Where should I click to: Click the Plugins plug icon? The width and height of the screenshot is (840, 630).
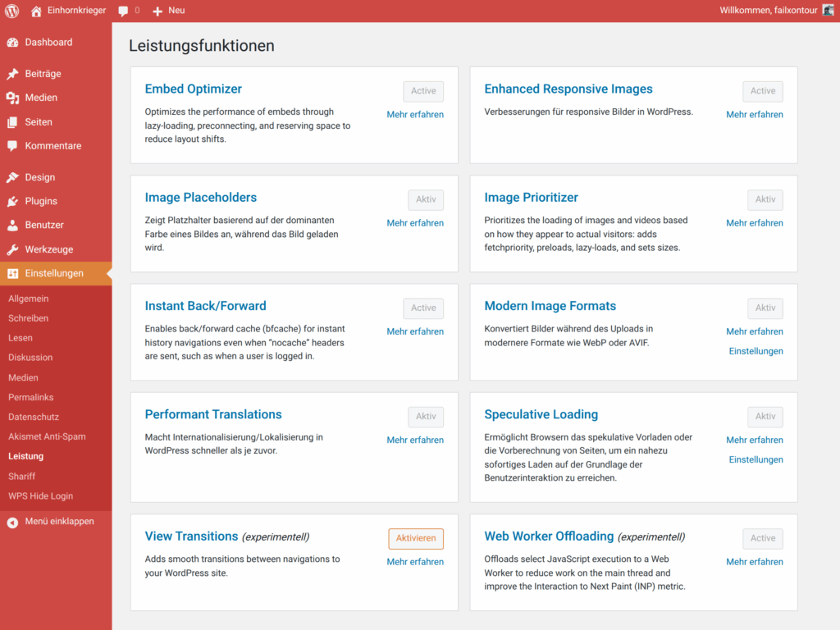(13, 202)
